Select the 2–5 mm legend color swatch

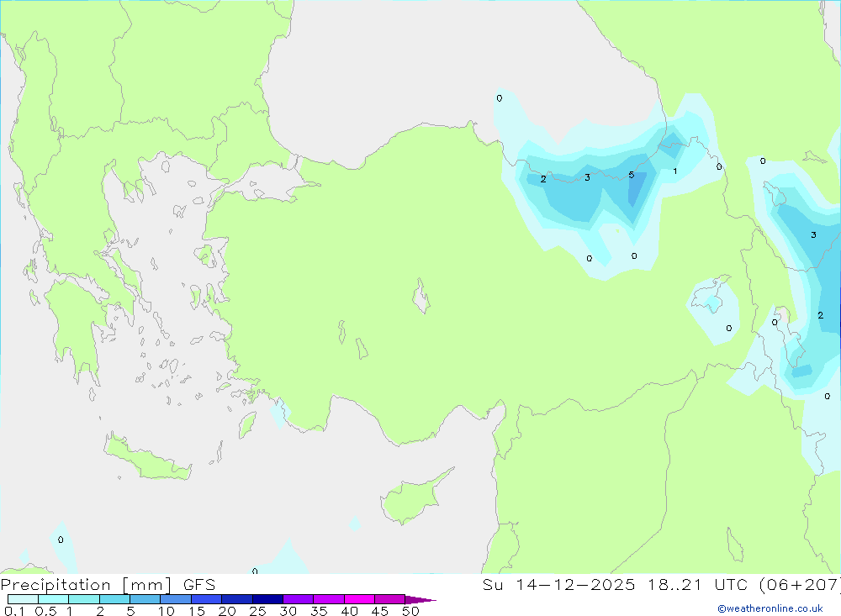(x=114, y=599)
